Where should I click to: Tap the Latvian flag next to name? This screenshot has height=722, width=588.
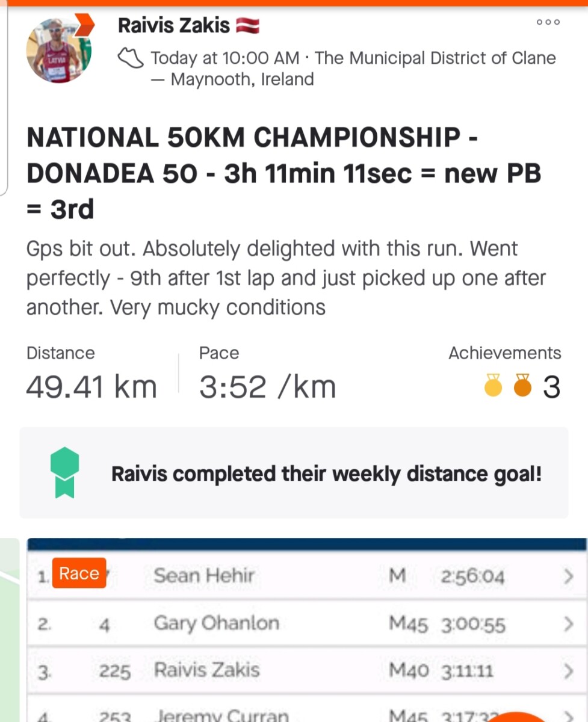pos(248,25)
